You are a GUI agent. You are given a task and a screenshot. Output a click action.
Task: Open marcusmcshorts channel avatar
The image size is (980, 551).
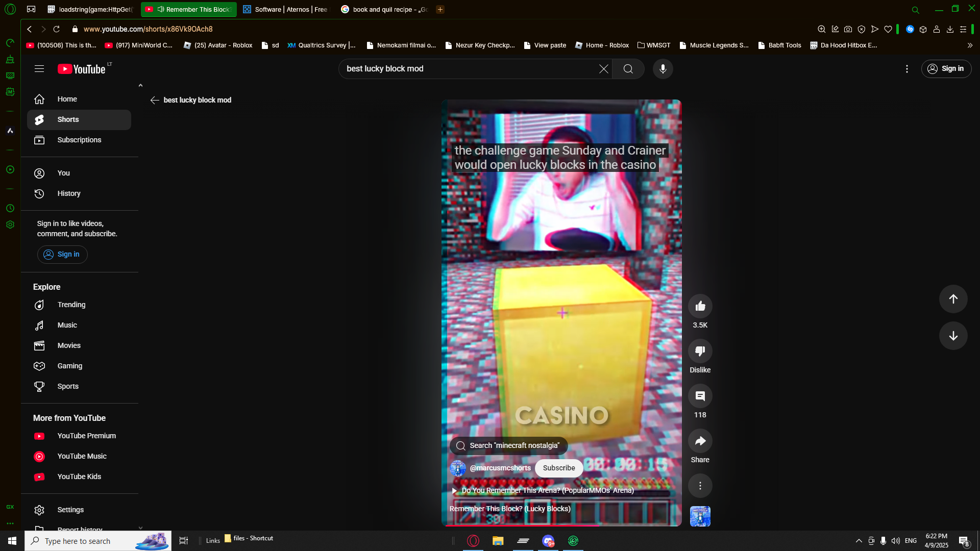tap(458, 468)
